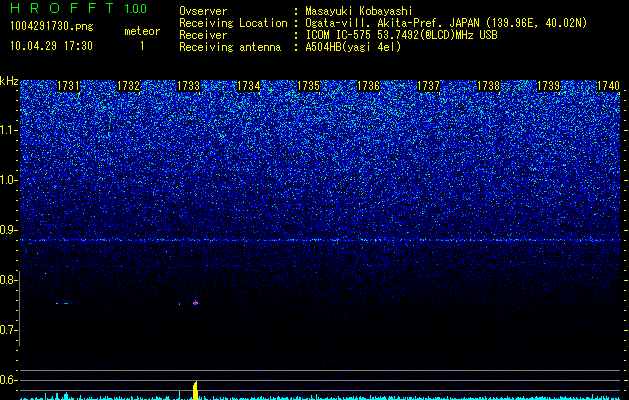Click the 1.1 kHz axis label
This screenshot has height=400, width=629.
tap(9, 130)
